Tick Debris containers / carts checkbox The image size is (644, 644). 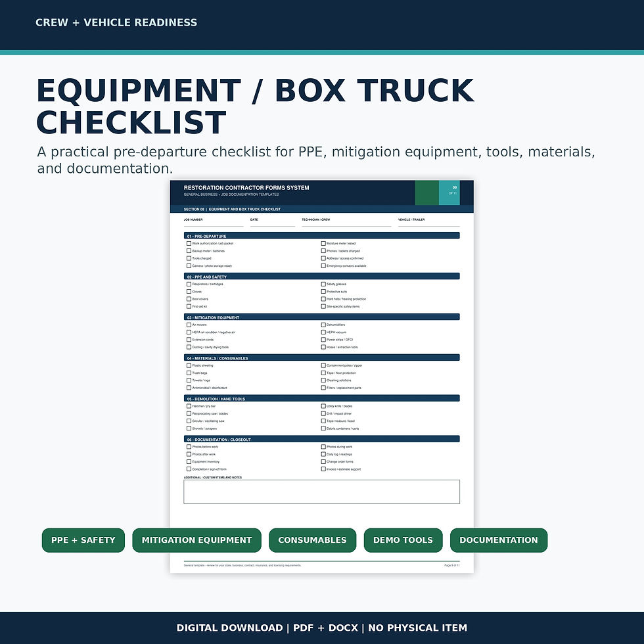(323, 428)
